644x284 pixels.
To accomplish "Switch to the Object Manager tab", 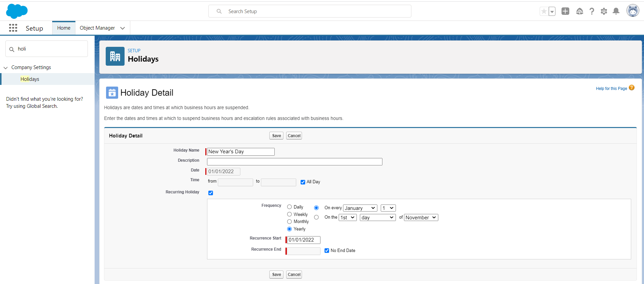I will (x=97, y=28).
